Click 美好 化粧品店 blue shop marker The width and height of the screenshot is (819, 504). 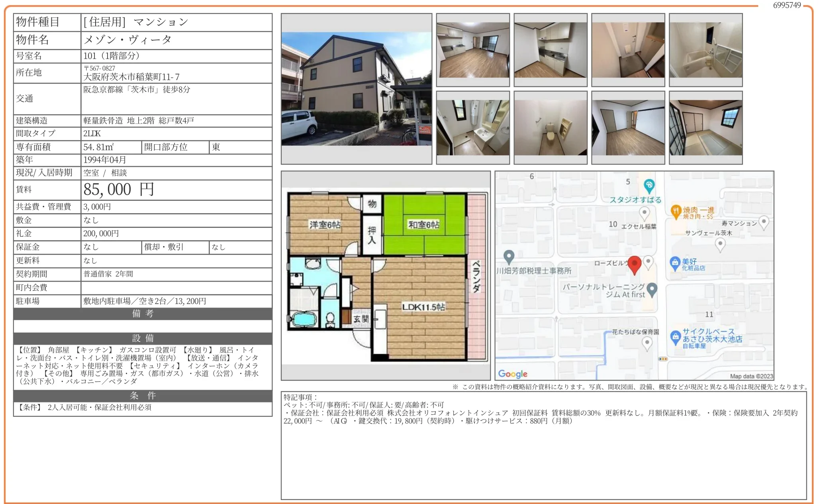tap(675, 263)
